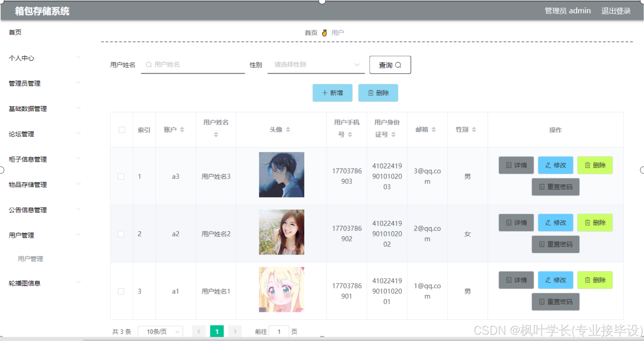Go to previous page arrow in pagination

[199, 331]
